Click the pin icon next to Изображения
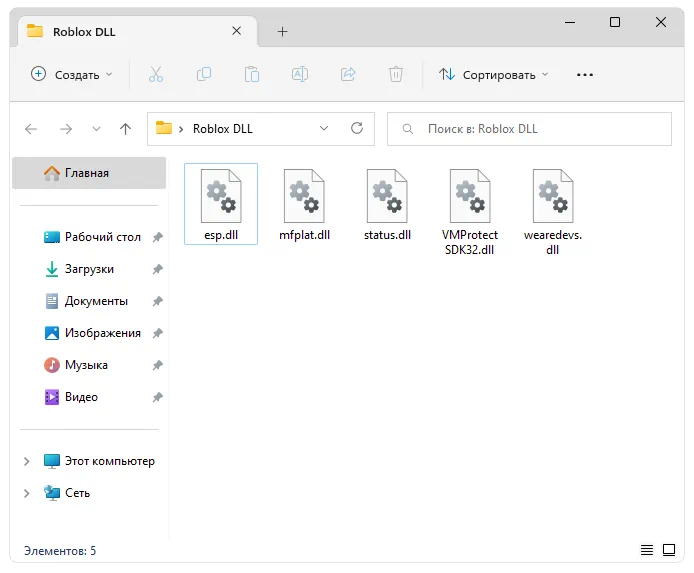Screen dimensions: 694x573 pyautogui.click(x=158, y=333)
